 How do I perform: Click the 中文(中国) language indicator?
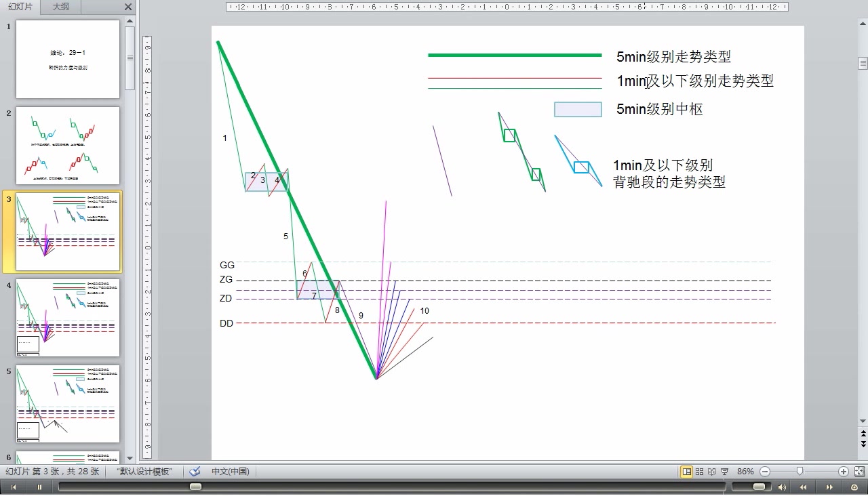pos(231,472)
